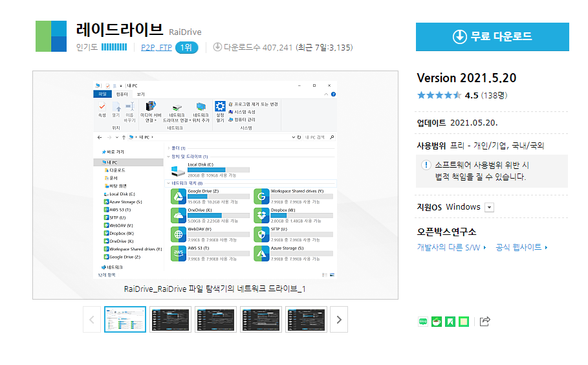Click the SFTP (U:) shield icon in preview
Viewport: 588px width, 365px height.
pos(262,234)
